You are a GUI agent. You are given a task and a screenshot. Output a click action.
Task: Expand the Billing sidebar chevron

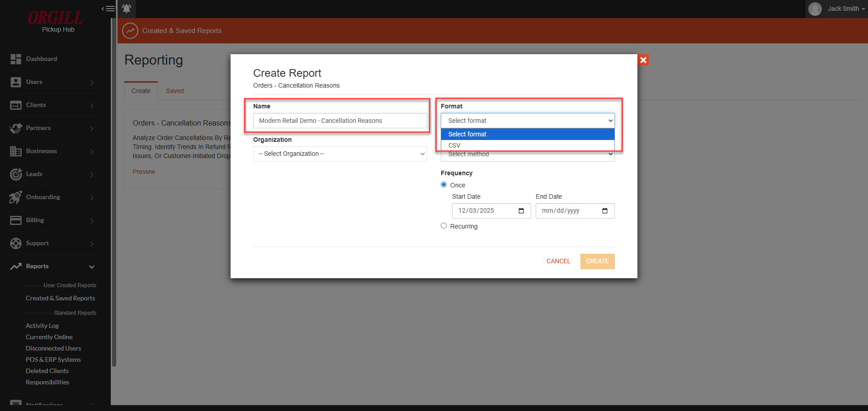pyautogui.click(x=92, y=220)
